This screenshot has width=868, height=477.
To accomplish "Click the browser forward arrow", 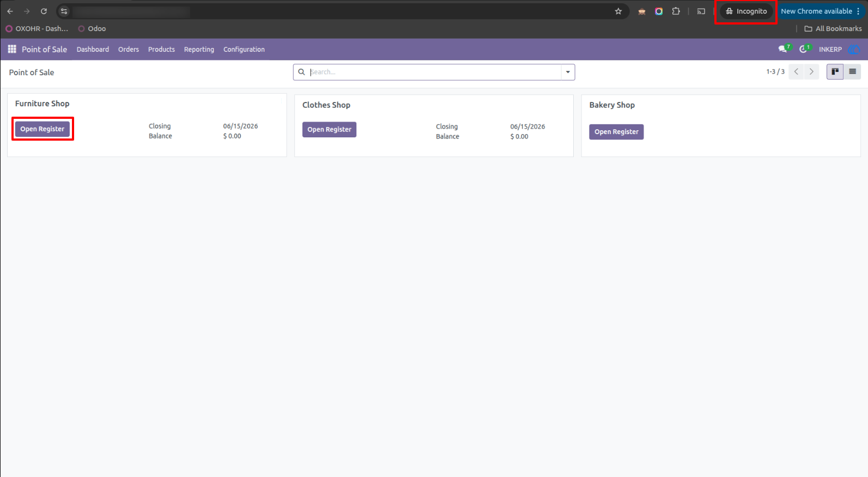I will coord(27,11).
